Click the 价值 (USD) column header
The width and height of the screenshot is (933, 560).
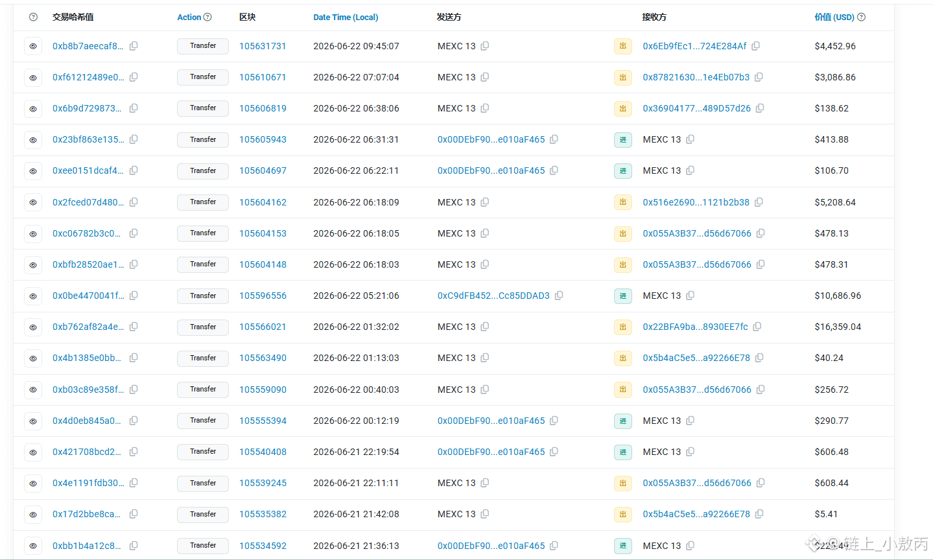pos(834,17)
